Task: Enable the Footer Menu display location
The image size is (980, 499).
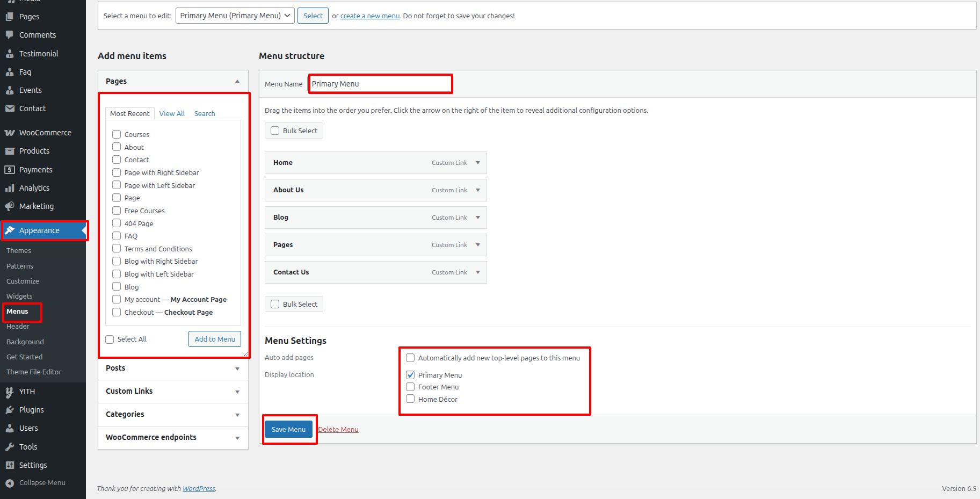Action: click(410, 387)
